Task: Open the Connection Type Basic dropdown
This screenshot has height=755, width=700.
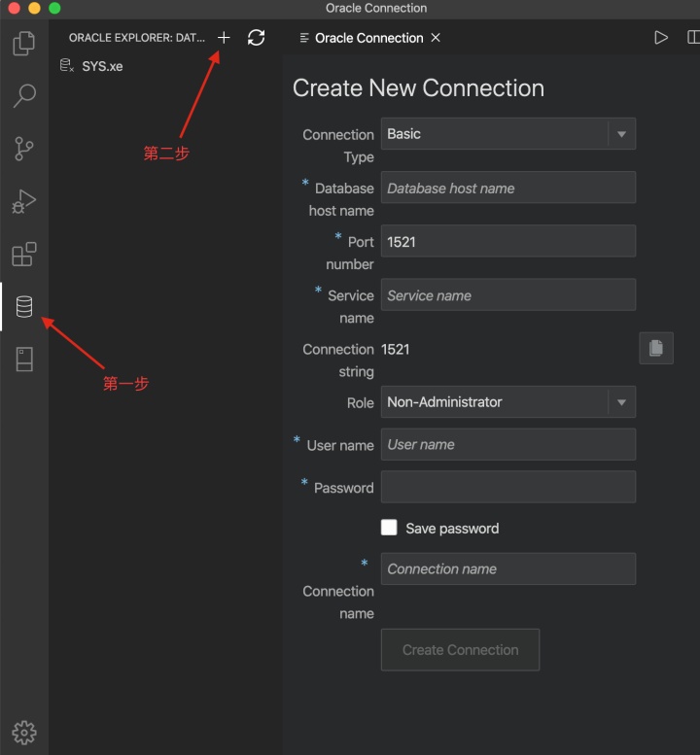Action: [x=508, y=133]
